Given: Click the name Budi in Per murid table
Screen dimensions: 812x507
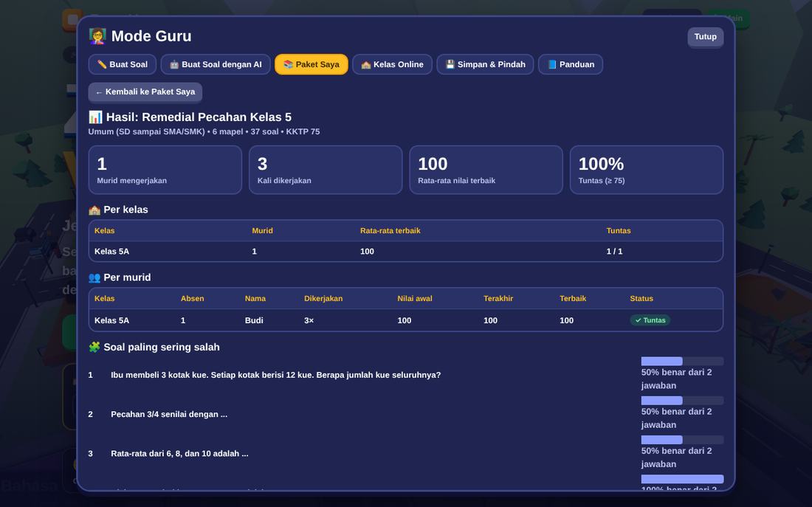Looking at the screenshot, I should (254, 320).
